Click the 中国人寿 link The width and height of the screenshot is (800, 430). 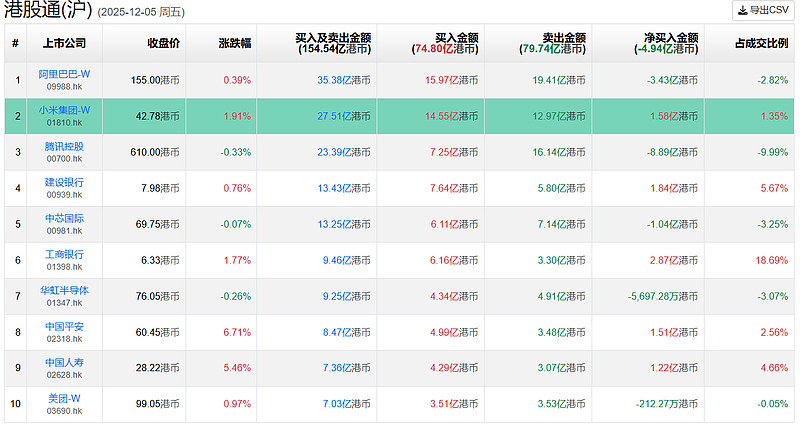point(64,362)
